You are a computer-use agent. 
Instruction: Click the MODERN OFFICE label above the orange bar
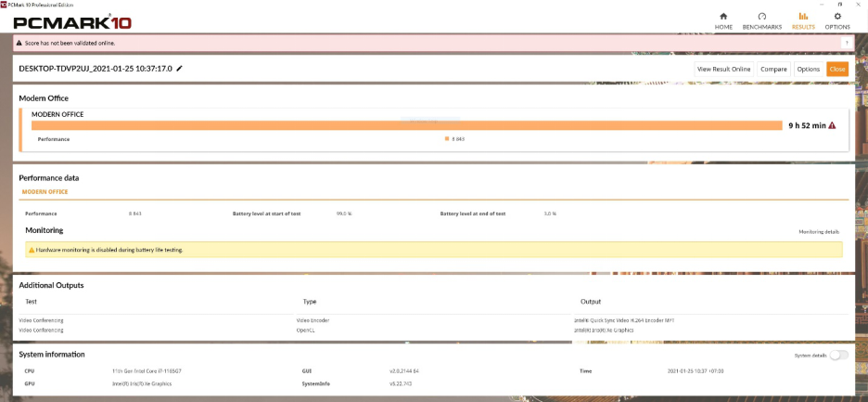pos(57,114)
